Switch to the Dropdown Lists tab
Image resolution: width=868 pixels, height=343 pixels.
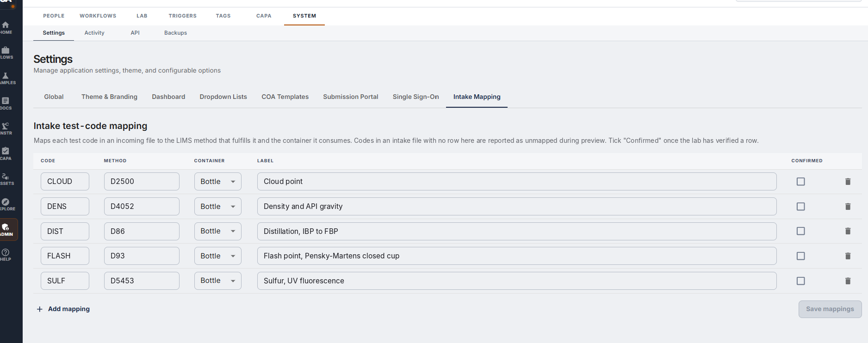[223, 97]
